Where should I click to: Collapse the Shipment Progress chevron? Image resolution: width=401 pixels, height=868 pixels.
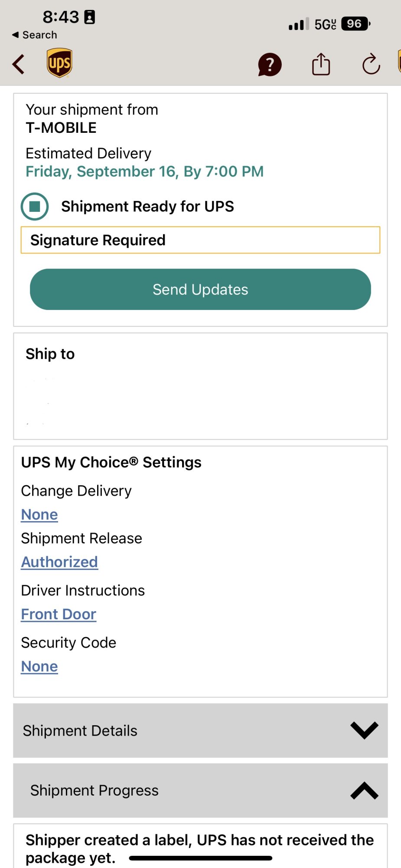click(x=364, y=790)
